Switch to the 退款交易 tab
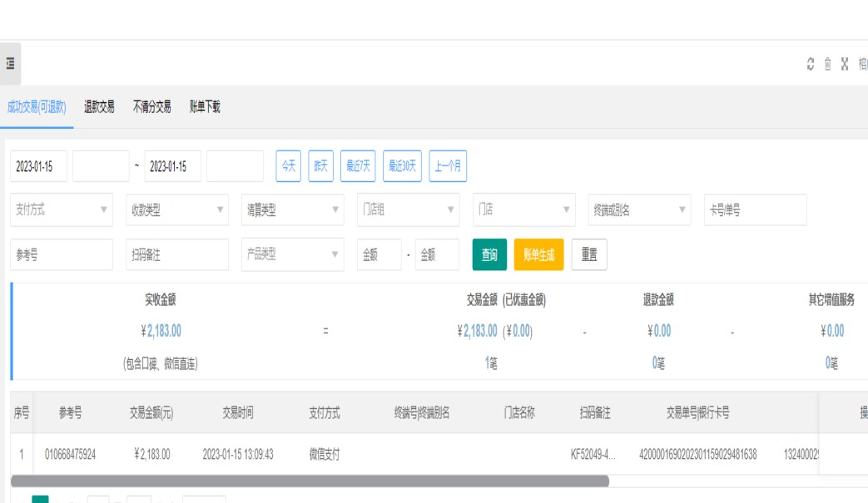 pos(99,106)
